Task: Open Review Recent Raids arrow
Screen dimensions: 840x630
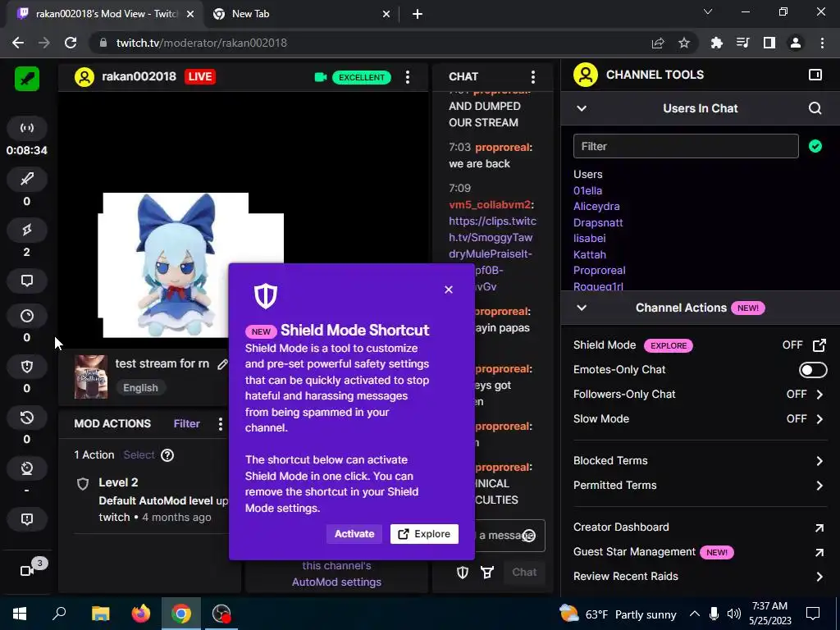Action: coord(819,577)
